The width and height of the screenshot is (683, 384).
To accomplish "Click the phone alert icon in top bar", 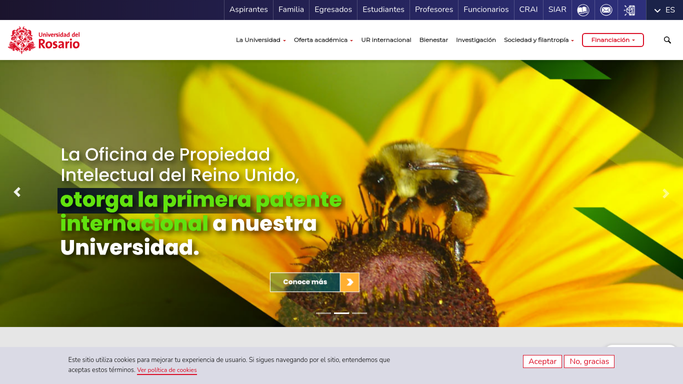I will click(x=629, y=10).
